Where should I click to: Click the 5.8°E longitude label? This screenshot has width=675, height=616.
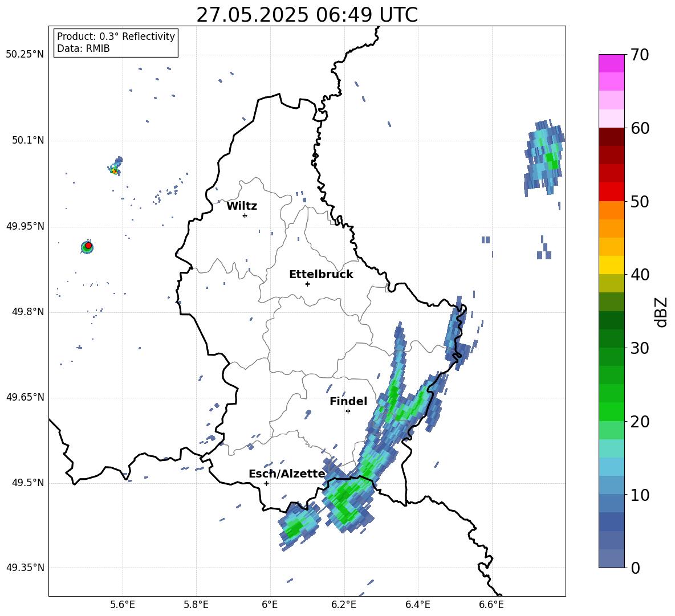coord(196,605)
